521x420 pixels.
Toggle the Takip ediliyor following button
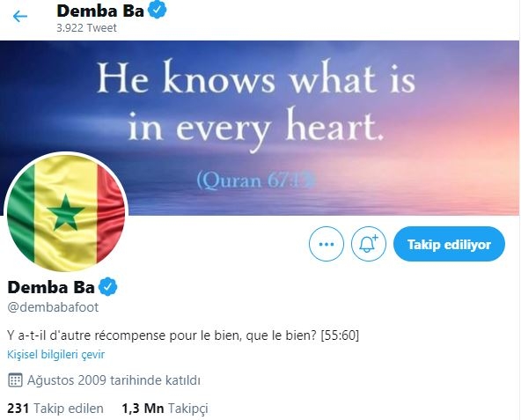click(449, 244)
